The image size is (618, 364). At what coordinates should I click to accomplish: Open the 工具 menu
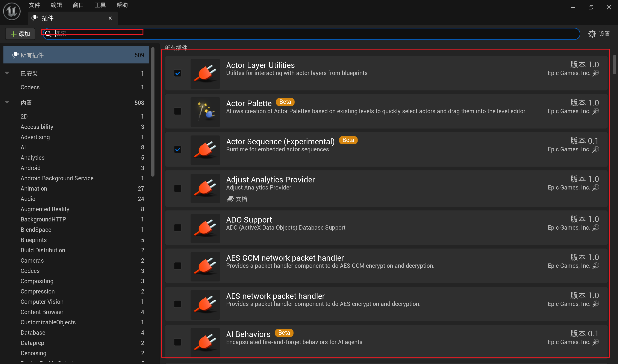pos(100,5)
